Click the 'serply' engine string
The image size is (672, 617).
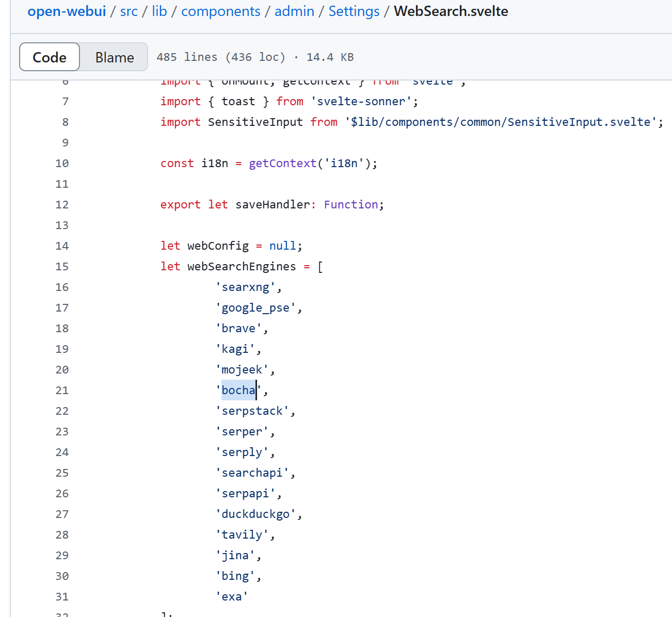tap(242, 452)
